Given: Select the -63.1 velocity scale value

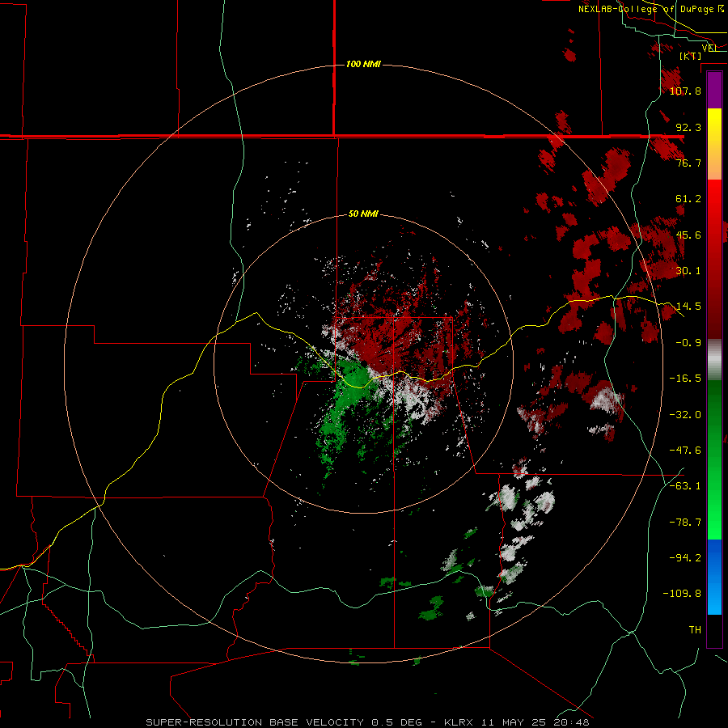Looking at the screenshot, I should (x=685, y=486).
